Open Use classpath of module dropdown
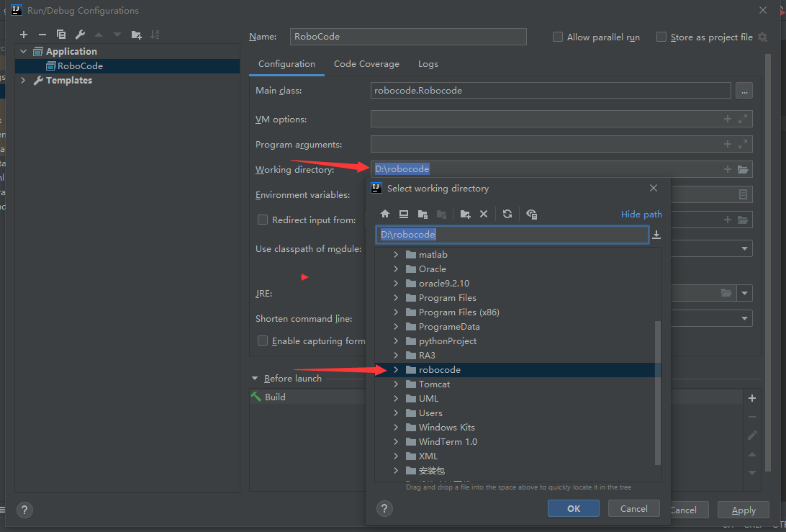The width and height of the screenshot is (786, 532). click(x=744, y=248)
